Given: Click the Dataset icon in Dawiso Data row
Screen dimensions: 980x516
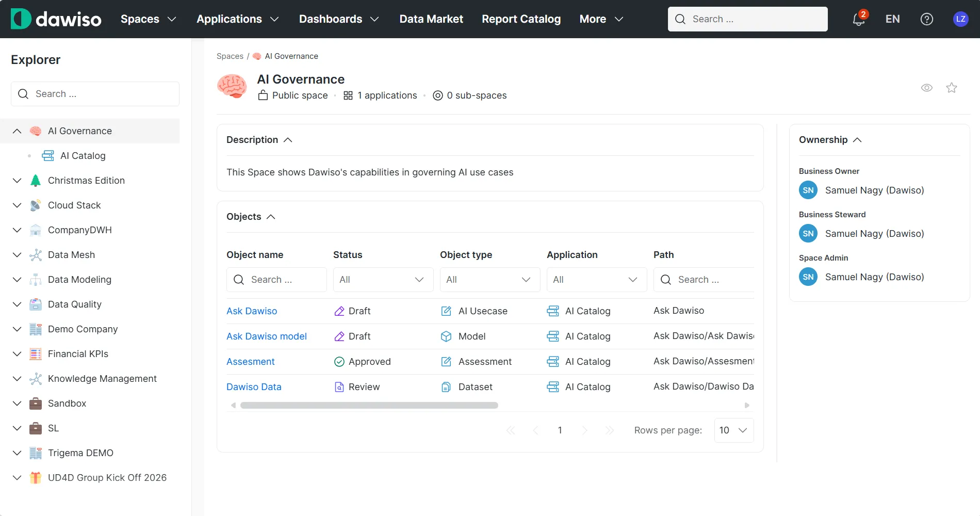Looking at the screenshot, I should click(446, 387).
